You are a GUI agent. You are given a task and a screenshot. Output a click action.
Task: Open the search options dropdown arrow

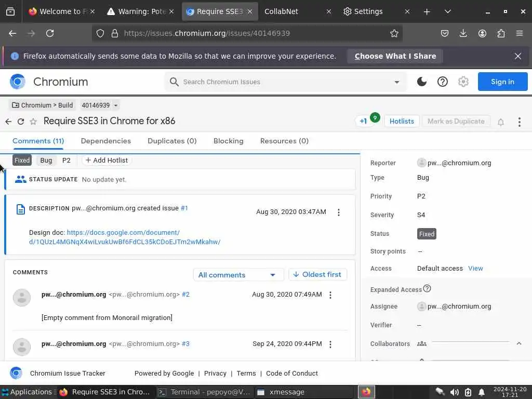click(x=396, y=82)
